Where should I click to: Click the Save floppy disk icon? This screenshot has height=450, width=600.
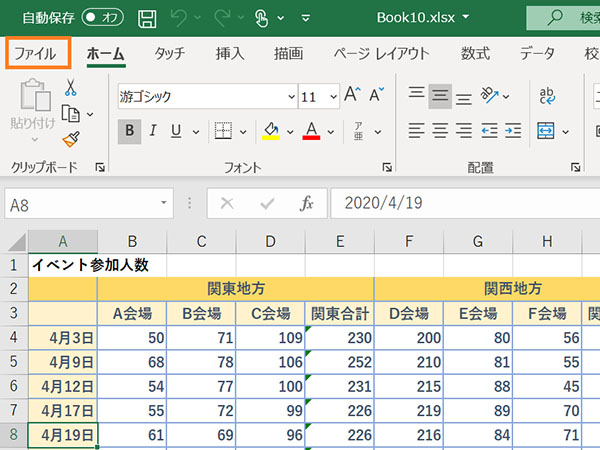(x=147, y=18)
